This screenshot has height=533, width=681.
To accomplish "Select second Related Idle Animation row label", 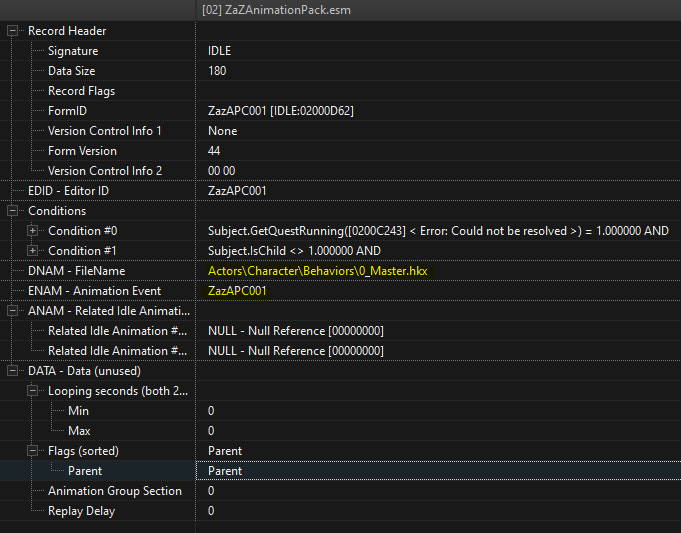I will tap(117, 351).
